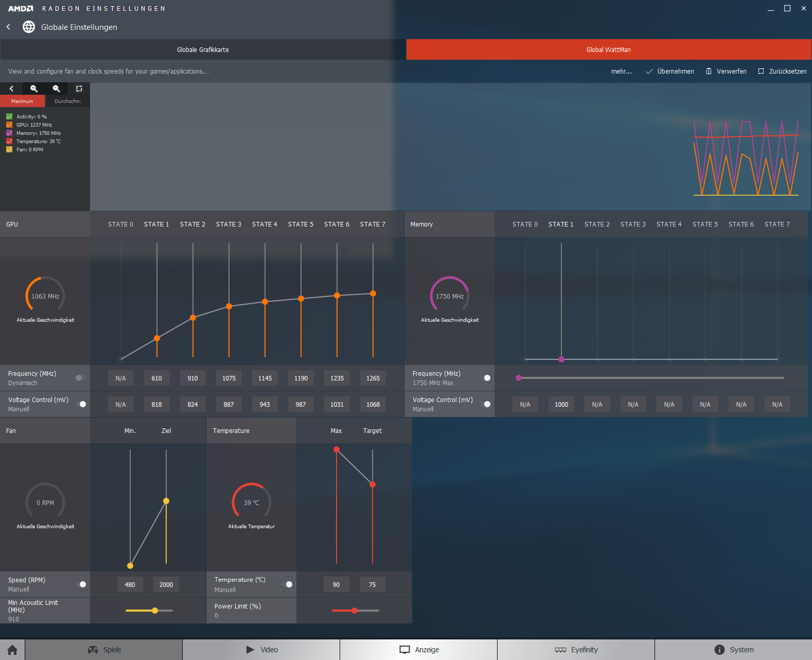Click the Memory State 1 curve point
The image size is (812, 660).
[561, 359]
